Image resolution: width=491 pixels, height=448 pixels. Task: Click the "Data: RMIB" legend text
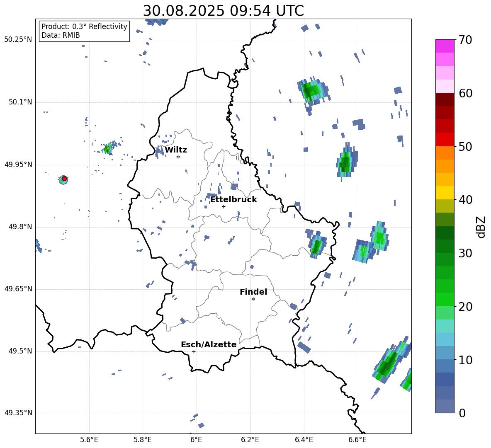[x=61, y=35]
